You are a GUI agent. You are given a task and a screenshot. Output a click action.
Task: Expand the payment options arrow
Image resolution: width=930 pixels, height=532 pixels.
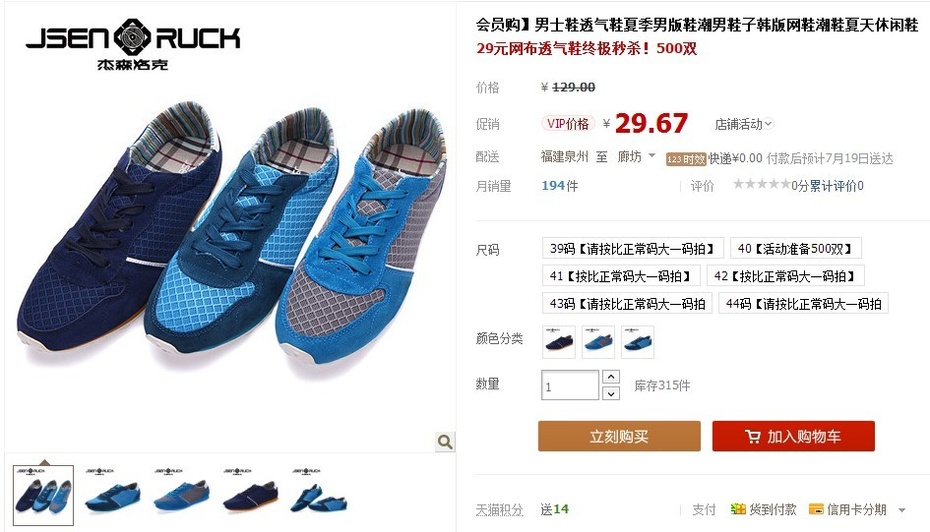pos(902,510)
